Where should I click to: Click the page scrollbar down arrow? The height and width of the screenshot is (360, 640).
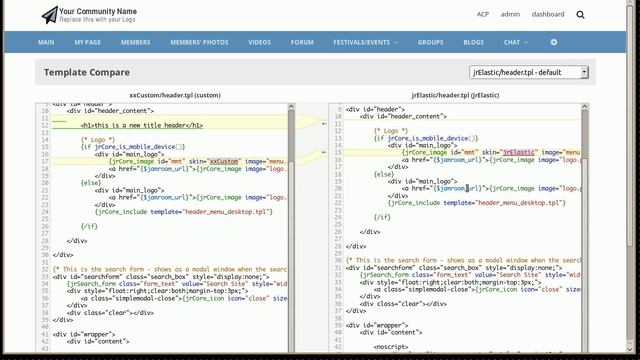pyautogui.click(x=630, y=349)
